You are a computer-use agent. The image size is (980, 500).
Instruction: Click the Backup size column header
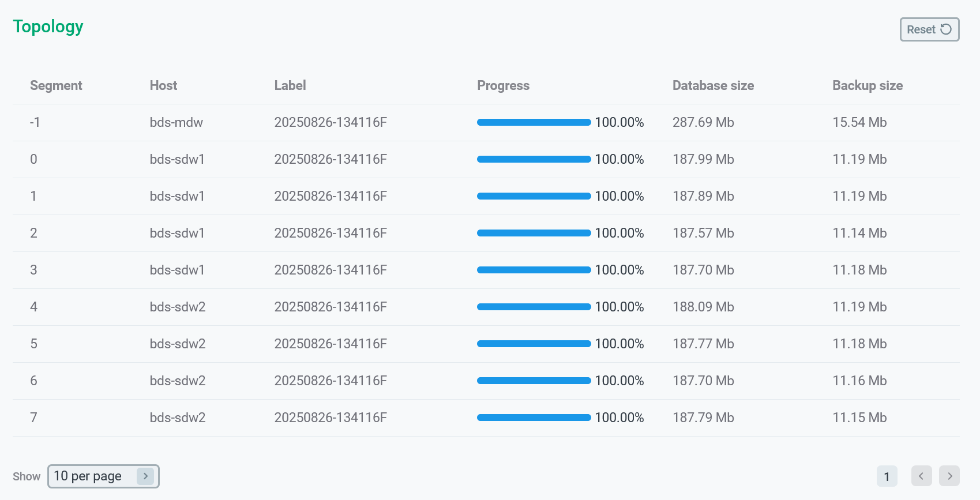click(867, 85)
